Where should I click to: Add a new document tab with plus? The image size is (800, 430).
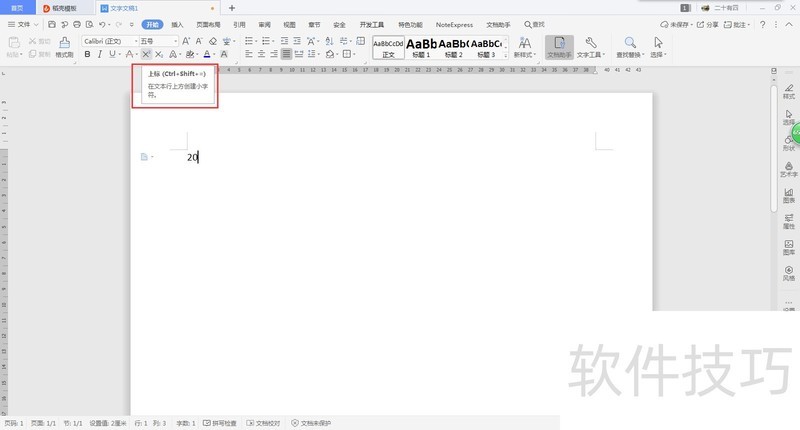(232, 8)
